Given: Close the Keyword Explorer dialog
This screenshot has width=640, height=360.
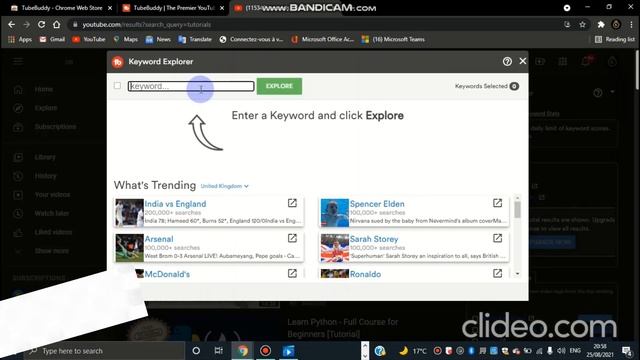Looking at the screenshot, I should [x=522, y=61].
